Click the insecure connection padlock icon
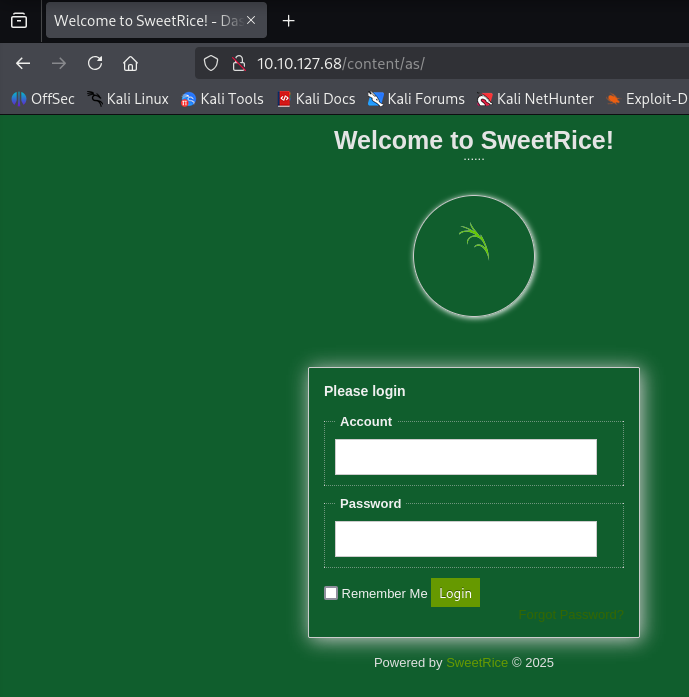This screenshot has height=697, width=689. click(x=239, y=64)
